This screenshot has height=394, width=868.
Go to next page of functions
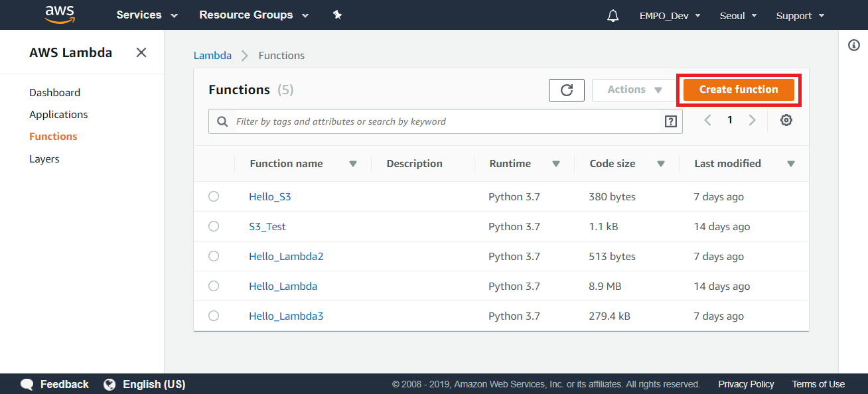pyautogui.click(x=752, y=121)
